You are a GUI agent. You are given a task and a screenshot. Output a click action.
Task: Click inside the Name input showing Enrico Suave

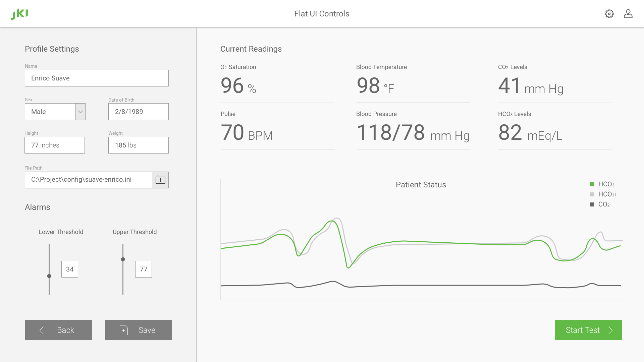(x=97, y=78)
